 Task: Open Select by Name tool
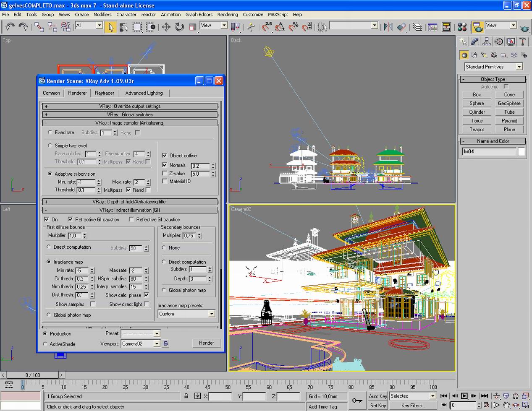(x=124, y=27)
